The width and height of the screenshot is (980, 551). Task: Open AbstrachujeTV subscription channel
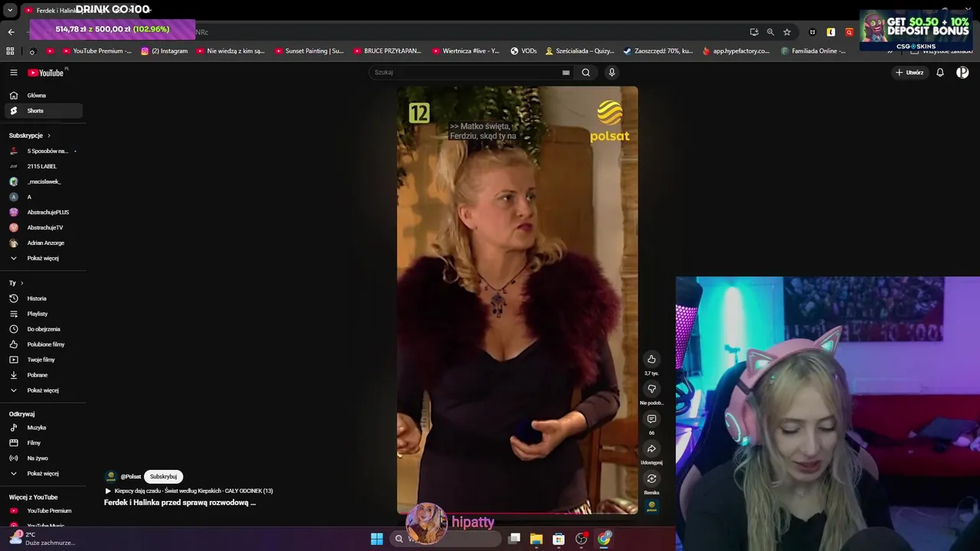tap(43, 227)
